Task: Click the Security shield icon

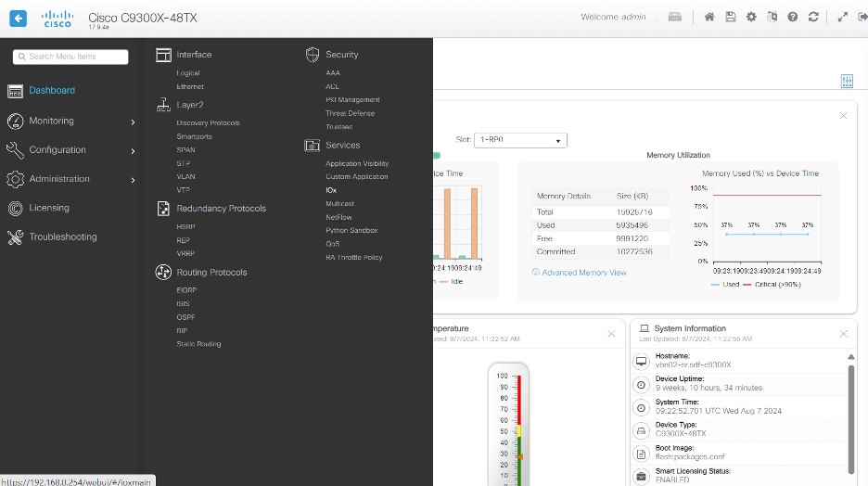Action: coord(313,55)
